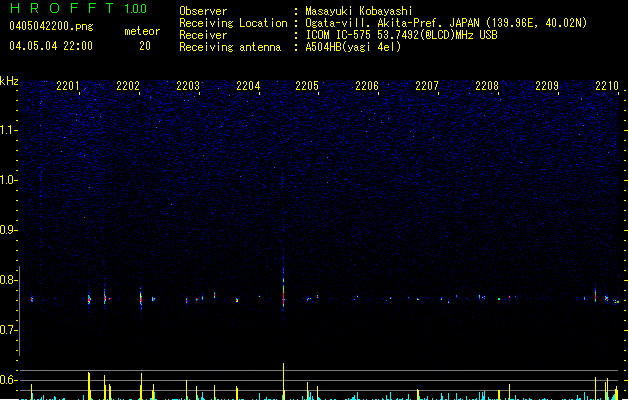Click the 1.0 kHz axis label
The height and width of the screenshot is (400, 629).
coord(8,180)
